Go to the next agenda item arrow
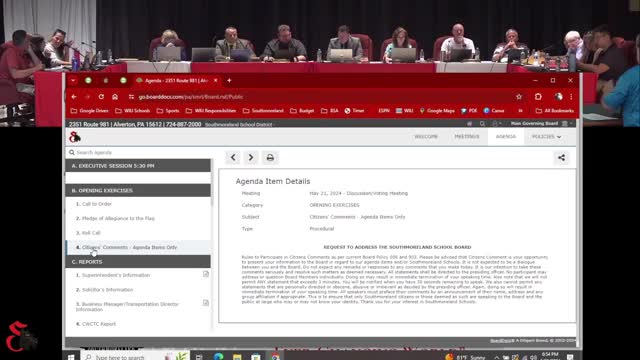This screenshot has width=640, height=360. tap(251, 158)
